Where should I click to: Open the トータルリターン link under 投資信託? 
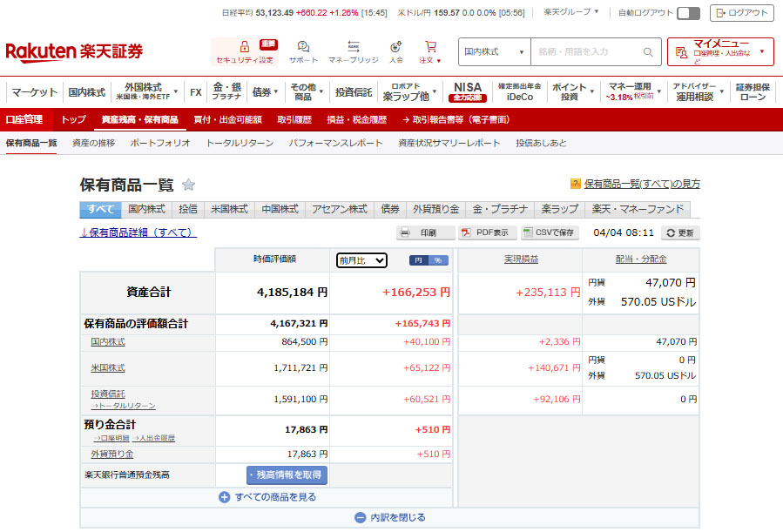[x=123, y=406]
